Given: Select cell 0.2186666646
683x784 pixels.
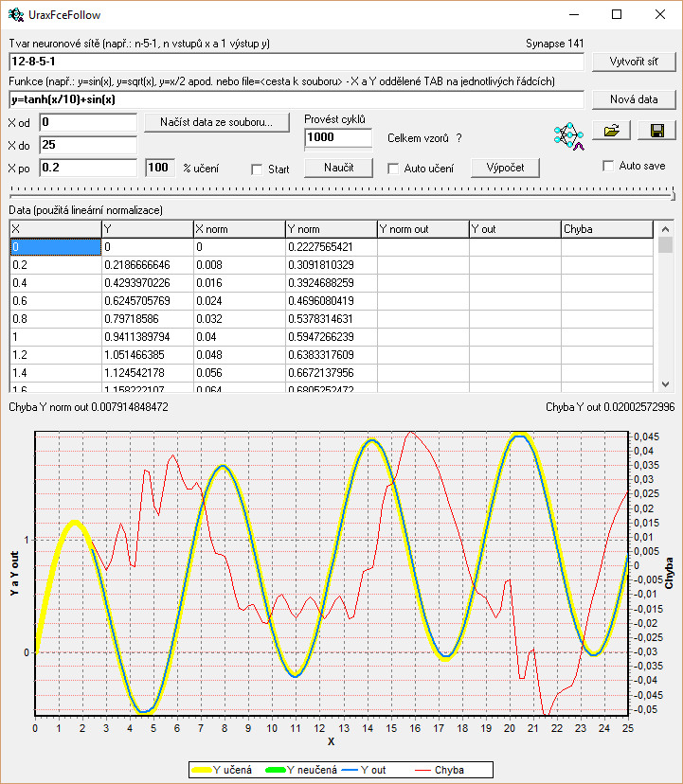Looking at the screenshot, I should pyautogui.click(x=148, y=265).
